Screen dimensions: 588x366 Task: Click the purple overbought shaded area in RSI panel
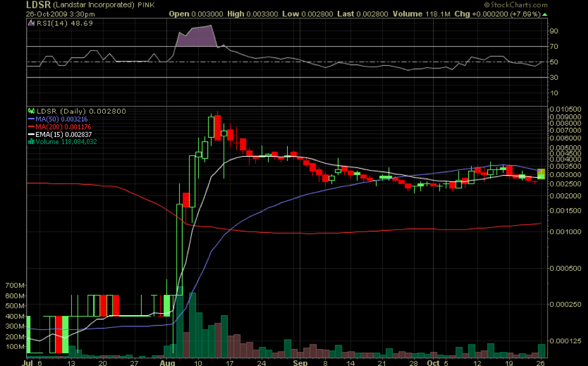[x=197, y=37]
